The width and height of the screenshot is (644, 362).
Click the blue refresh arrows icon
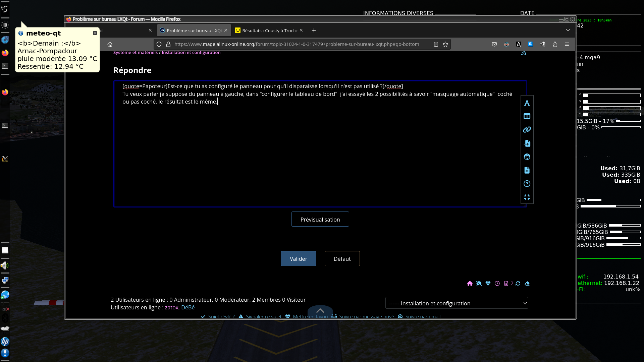tap(518, 284)
